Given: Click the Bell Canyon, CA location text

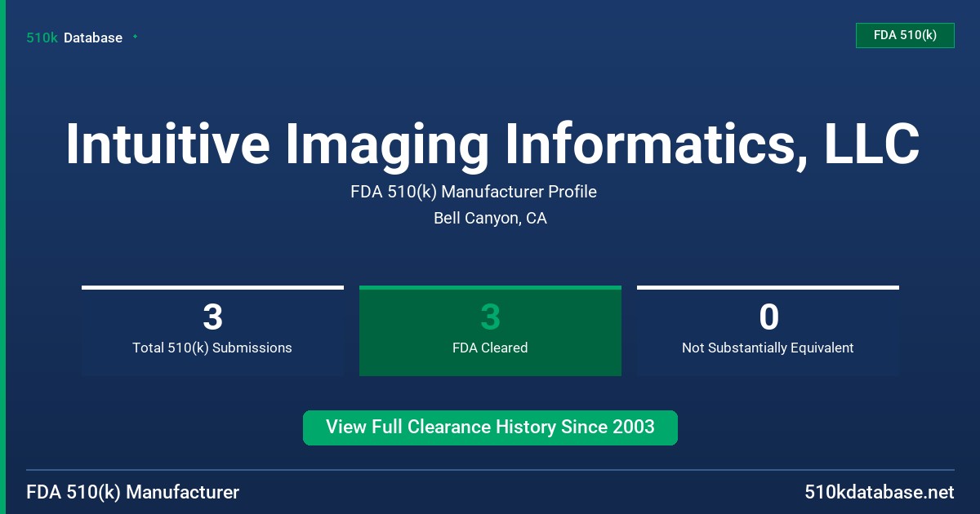Looking at the screenshot, I should [490, 219].
